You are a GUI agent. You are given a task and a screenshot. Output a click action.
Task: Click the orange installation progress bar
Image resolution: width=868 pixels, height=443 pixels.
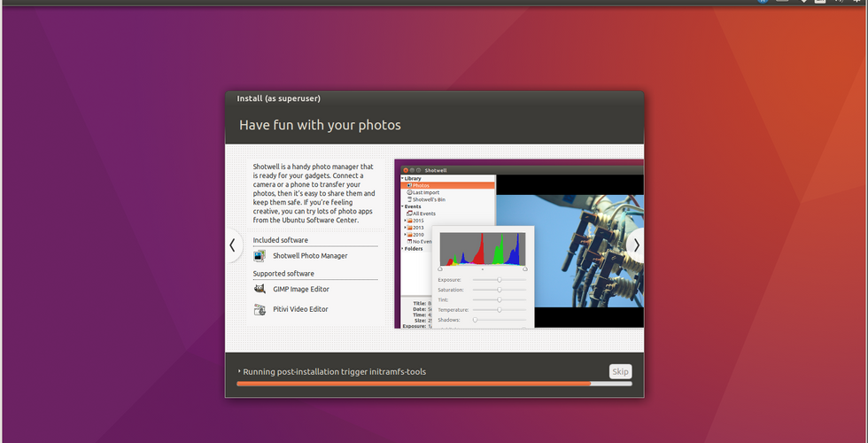(434, 383)
